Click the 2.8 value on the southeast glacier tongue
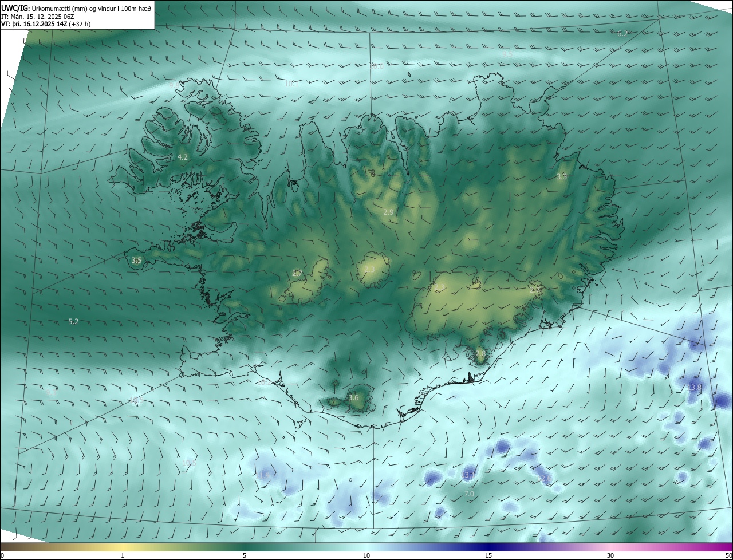The height and width of the screenshot is (560, 733). [x=480, y=354]
